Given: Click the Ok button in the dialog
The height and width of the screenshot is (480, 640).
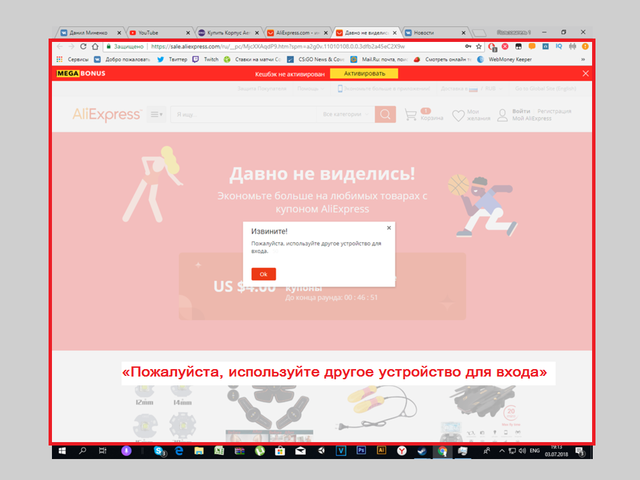Looking at the screenshot, I should (x=264, y=274).
